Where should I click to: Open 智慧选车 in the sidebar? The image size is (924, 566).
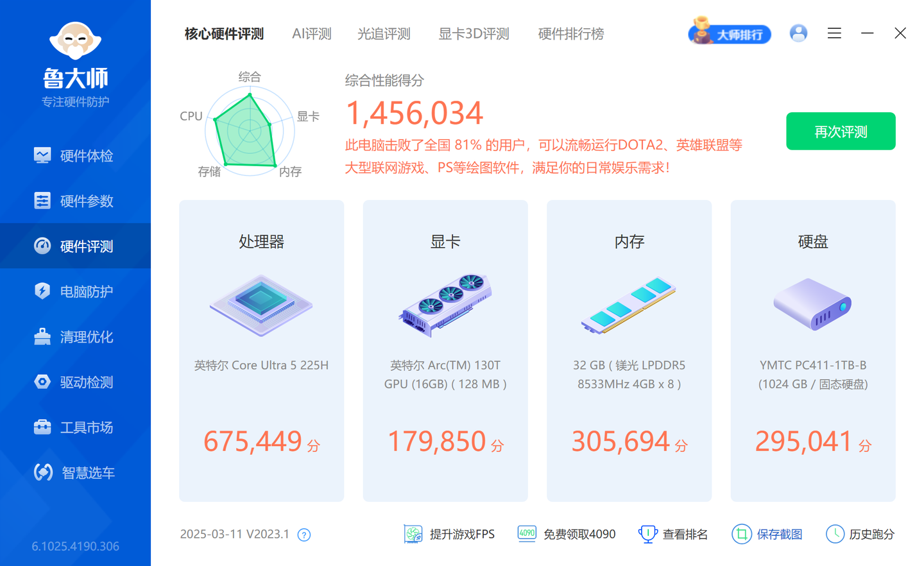click(x=75, y=472)
